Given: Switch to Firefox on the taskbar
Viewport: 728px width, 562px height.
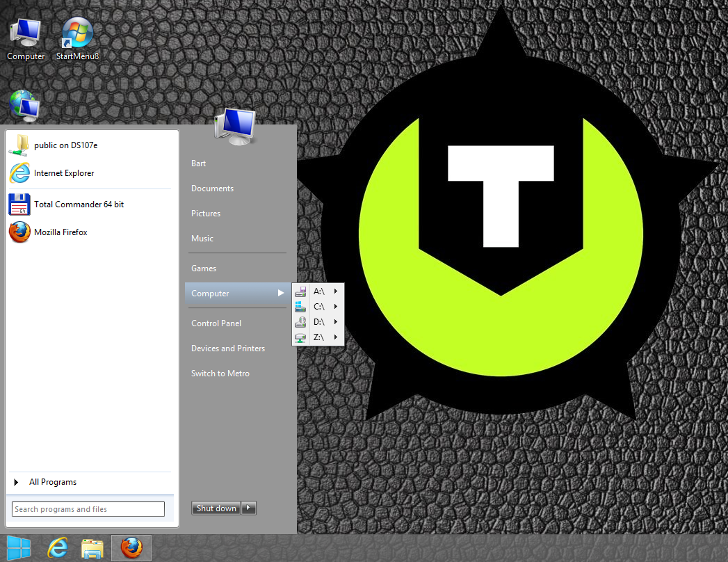Looking at the screenshot, I should click(x=131, y=549).
